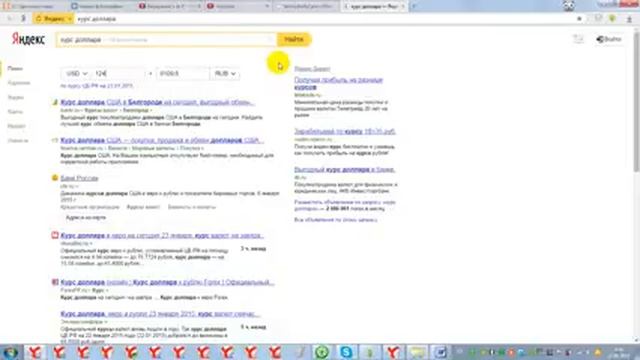Swap currencies with the converter arrow icon
Viewport: 640px width, 360px height.
[150, 73]
